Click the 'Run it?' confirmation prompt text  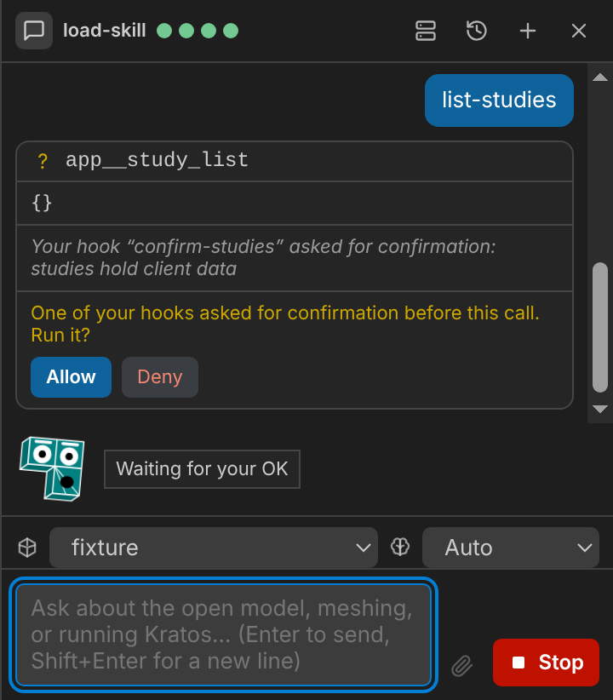point(60,336)
